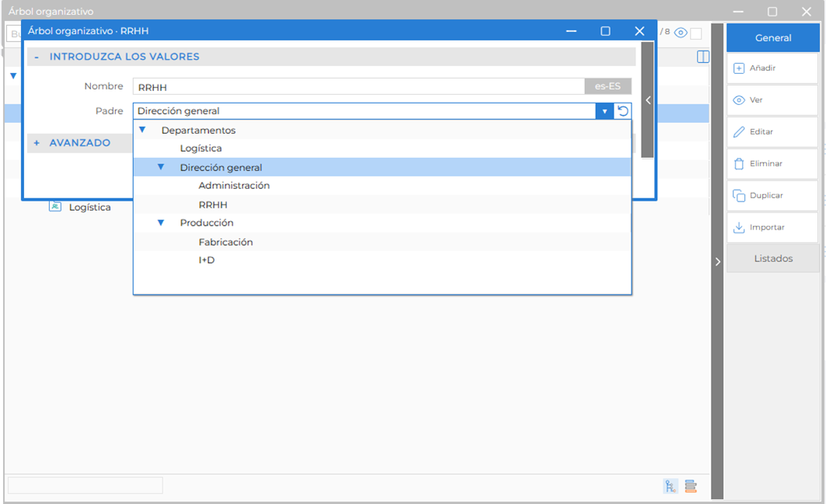
Task: Switch to tree view icon at bottom
Action: point(670,486)
